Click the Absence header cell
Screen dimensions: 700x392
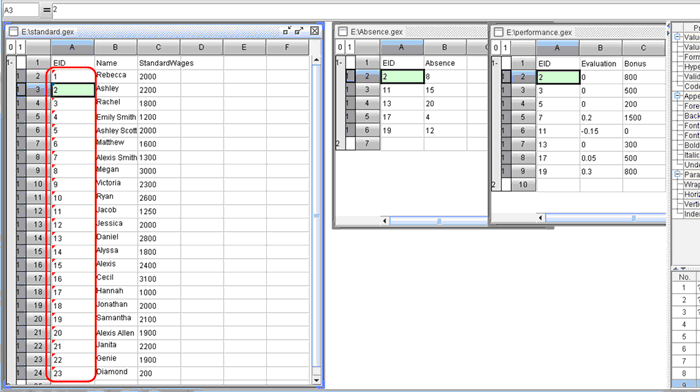coord(445,63)
